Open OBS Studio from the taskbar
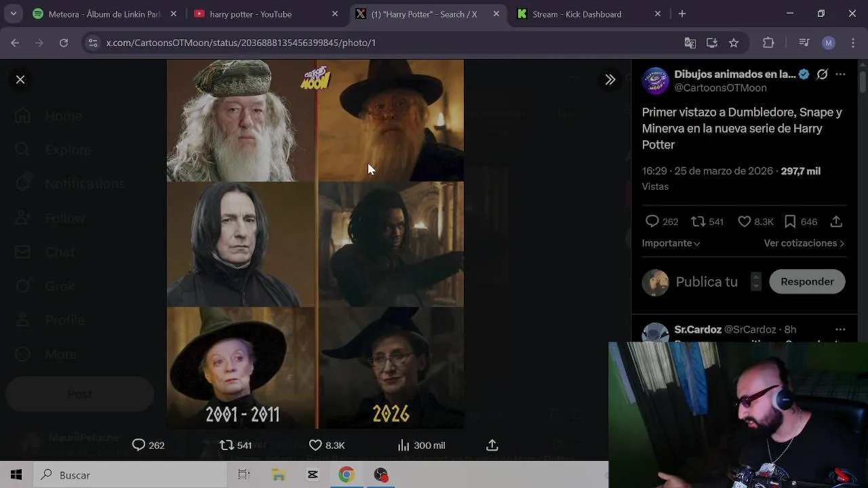Screen dimensions: 868x488 380,474
